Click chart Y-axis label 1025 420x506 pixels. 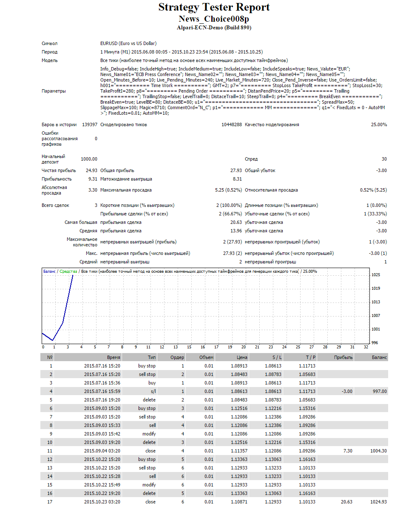click(376, 275)
